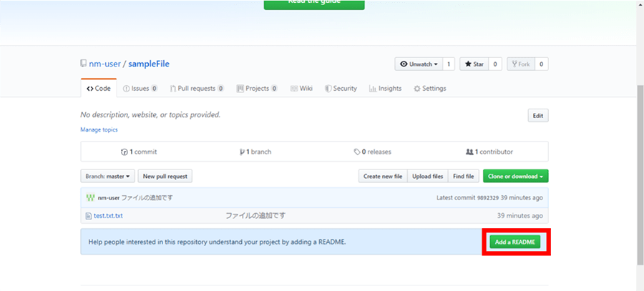Click Create new file button
Image resolution: width=644 pixels, height=291 pixels.
pos(383,176)
